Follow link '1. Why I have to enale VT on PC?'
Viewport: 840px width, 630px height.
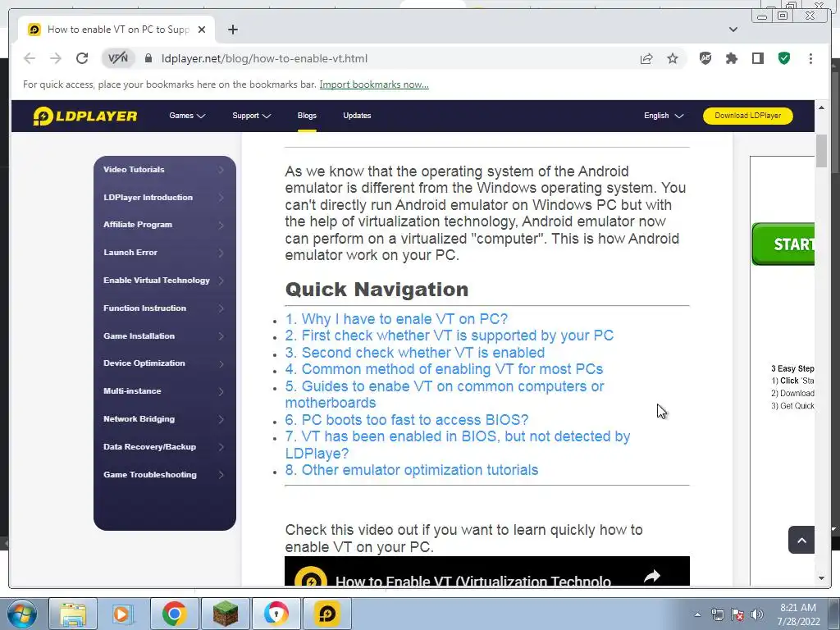[x=396, y=319]
